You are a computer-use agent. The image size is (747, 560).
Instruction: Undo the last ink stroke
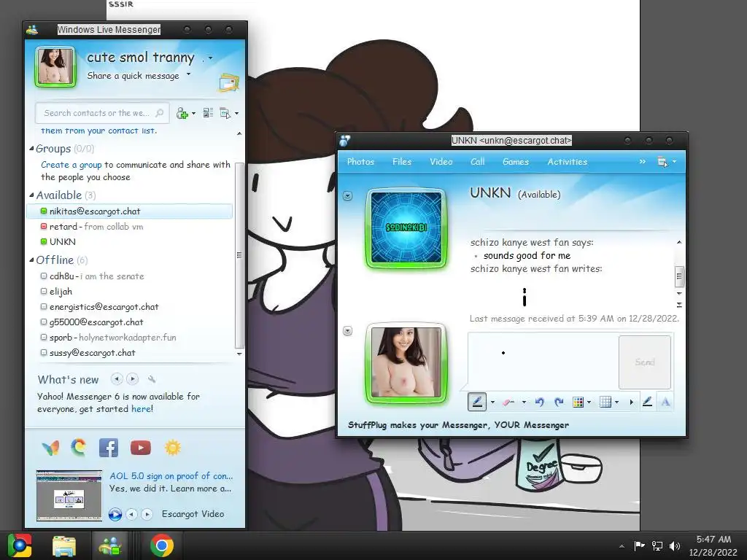(539, 402)
